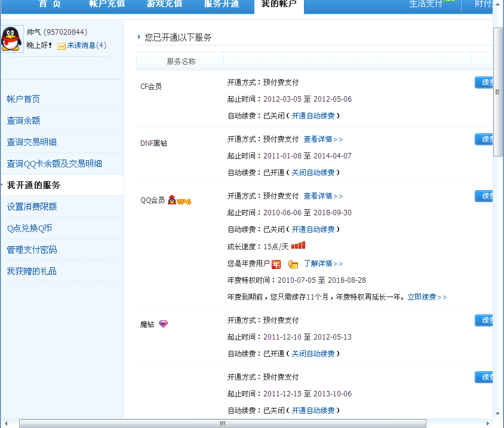
Task: Click renew button in the last service row
Action: point(484,377)
